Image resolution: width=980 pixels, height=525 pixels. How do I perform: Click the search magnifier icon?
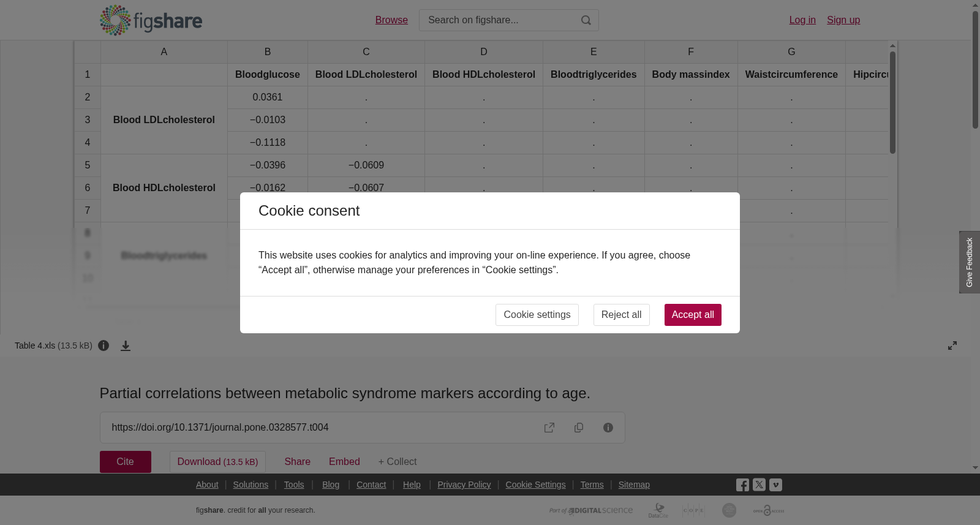586,20
